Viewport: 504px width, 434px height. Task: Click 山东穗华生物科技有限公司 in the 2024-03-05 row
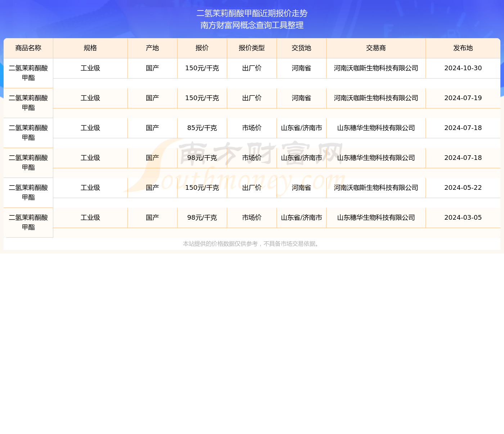(376, 218)
